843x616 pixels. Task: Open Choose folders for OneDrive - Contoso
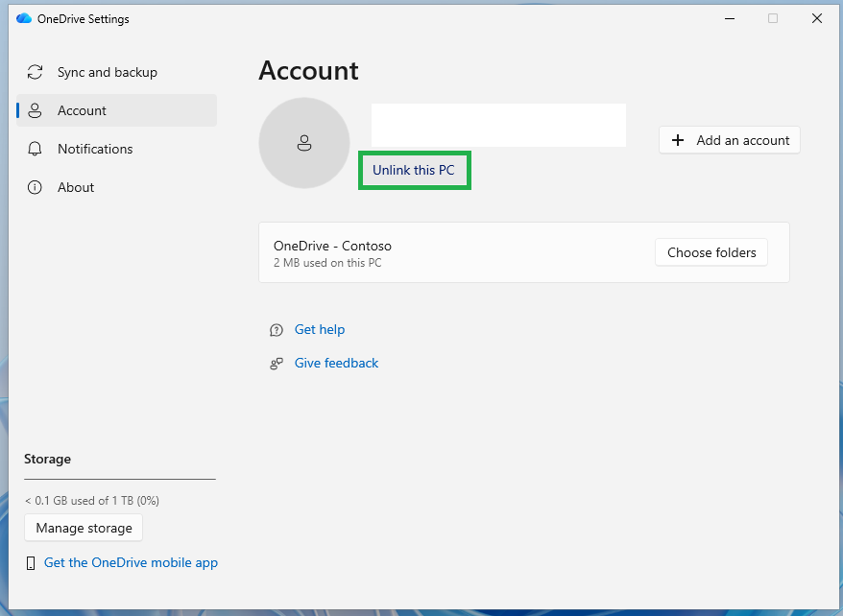(711, 252)
